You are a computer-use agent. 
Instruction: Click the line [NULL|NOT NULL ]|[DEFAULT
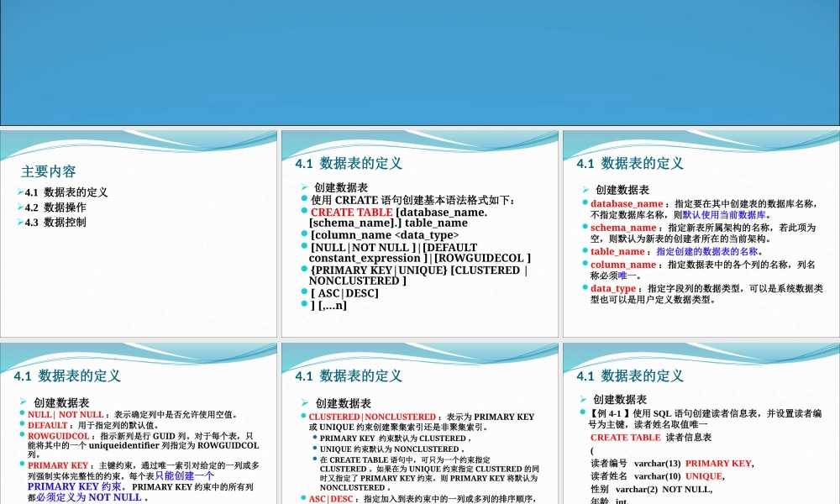pyautogui.click(x=394, y=248)
